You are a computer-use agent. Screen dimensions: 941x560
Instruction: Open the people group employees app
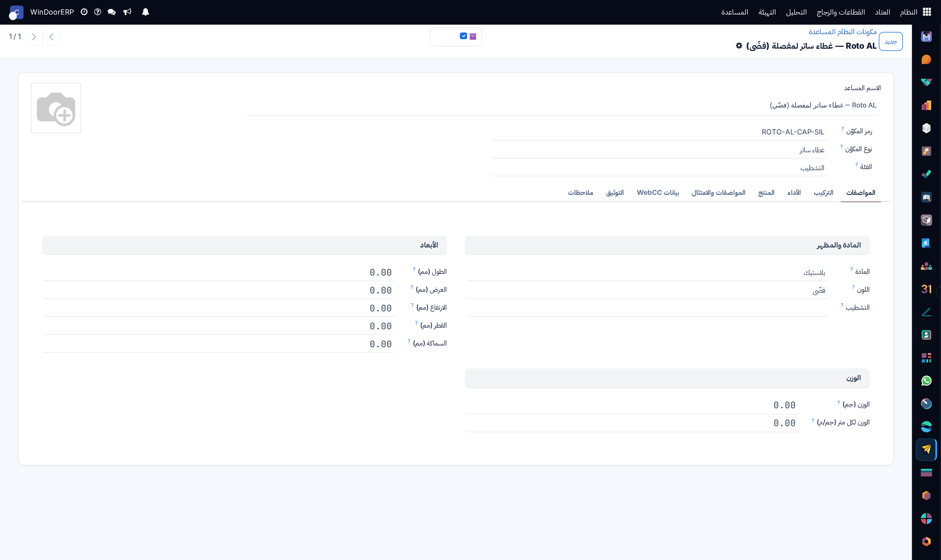(926, 266)
